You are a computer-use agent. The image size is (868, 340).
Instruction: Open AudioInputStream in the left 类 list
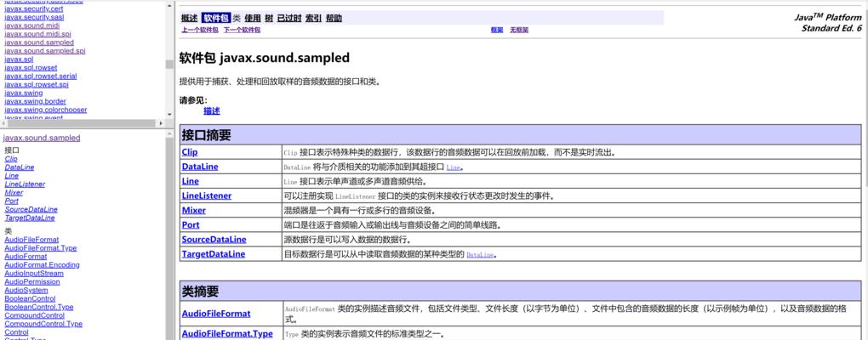pos(34,273)
